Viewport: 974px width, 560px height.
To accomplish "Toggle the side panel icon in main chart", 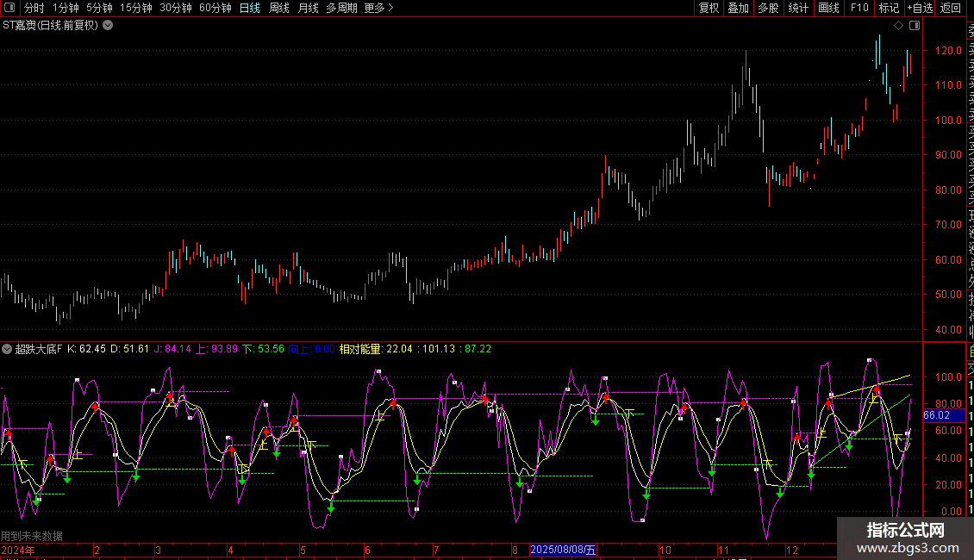I will pos(915,26).
